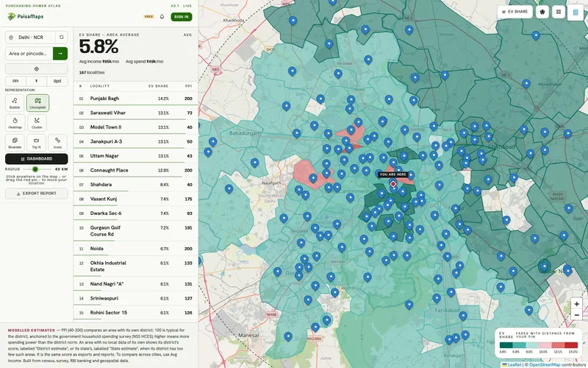Viewport: 588px width, 368px height.
Task: Select the Model Town II row
Action: point(135,127)
